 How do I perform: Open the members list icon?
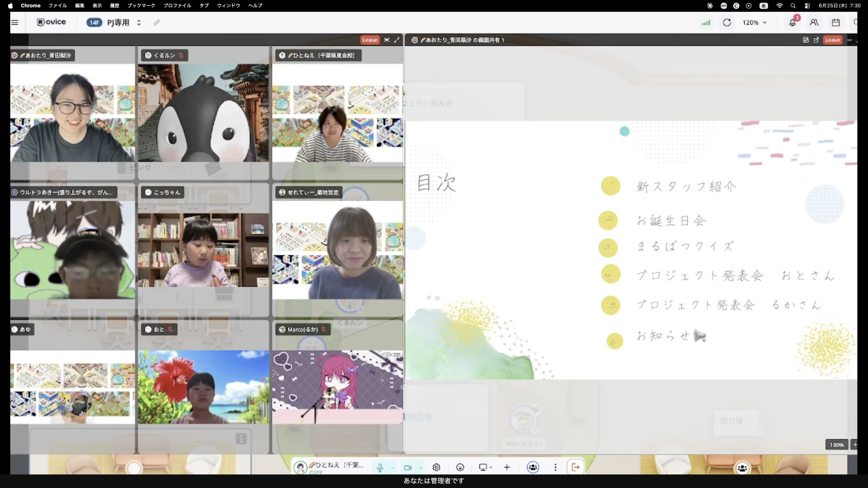(x=814, y=22)
